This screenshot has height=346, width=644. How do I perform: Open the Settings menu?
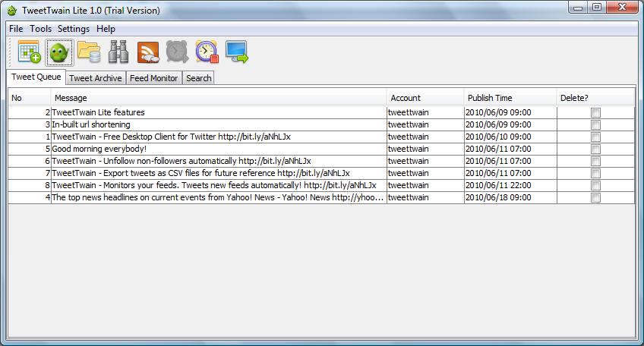tap(74, 29)
